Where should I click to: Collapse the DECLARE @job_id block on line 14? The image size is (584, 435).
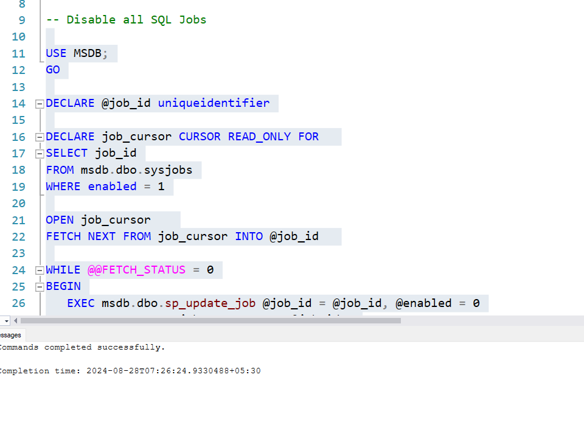pos(39,104)
